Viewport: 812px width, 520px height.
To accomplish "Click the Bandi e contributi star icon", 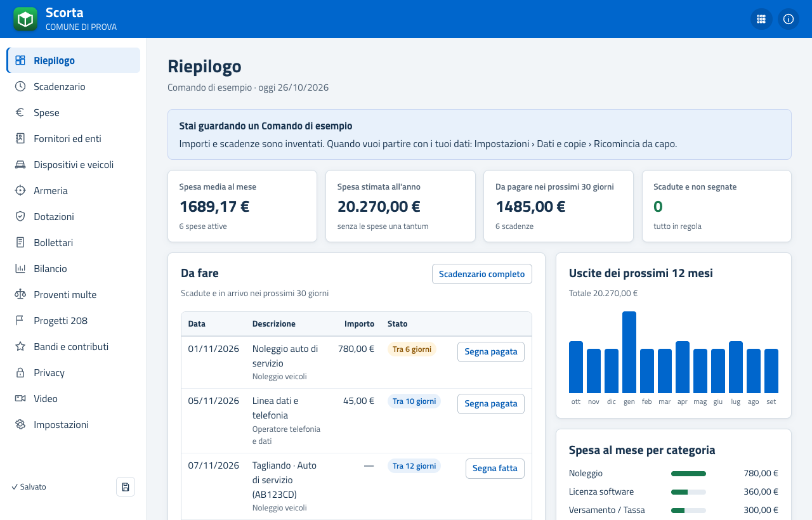I will click(20, 346).
